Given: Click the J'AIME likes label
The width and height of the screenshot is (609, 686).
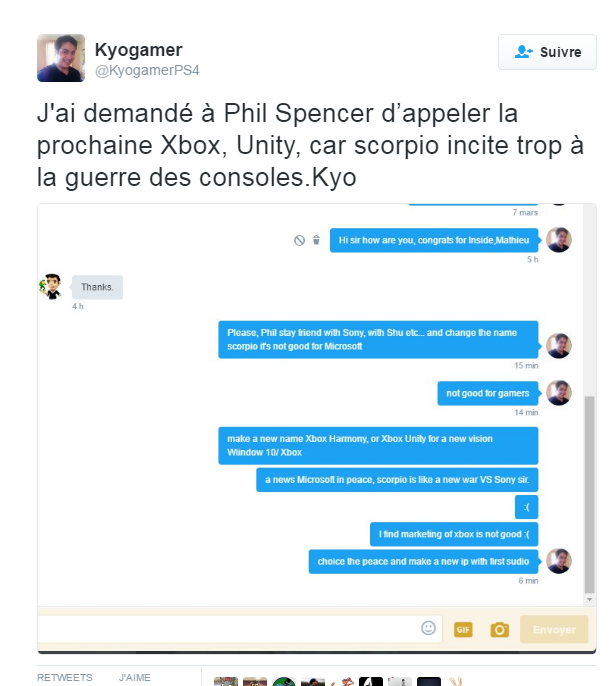Looking at the screenshot, I should pos(135,677).
